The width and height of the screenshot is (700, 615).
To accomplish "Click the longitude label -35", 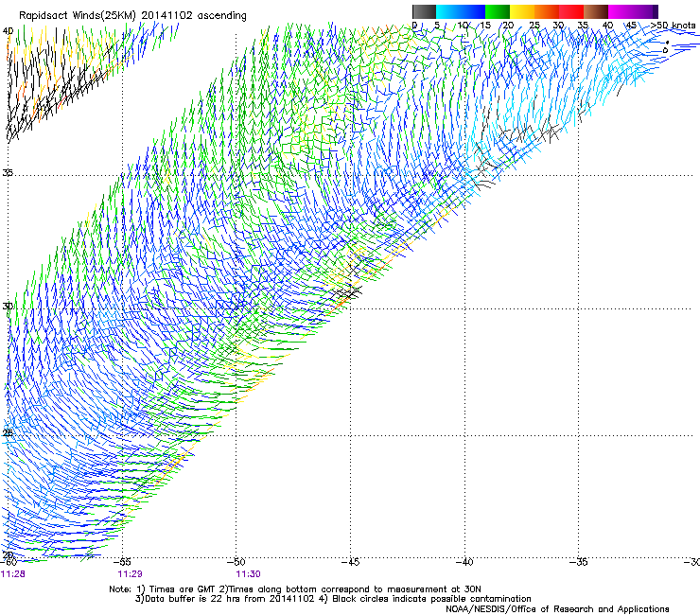I will (x=579, y=562).
